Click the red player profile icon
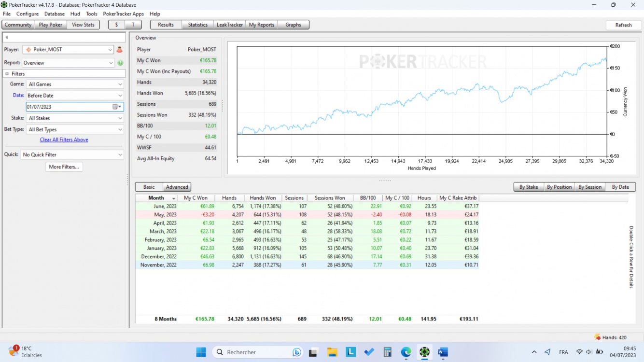The width and height of the screenshot is (644, 362). (120, 49)
